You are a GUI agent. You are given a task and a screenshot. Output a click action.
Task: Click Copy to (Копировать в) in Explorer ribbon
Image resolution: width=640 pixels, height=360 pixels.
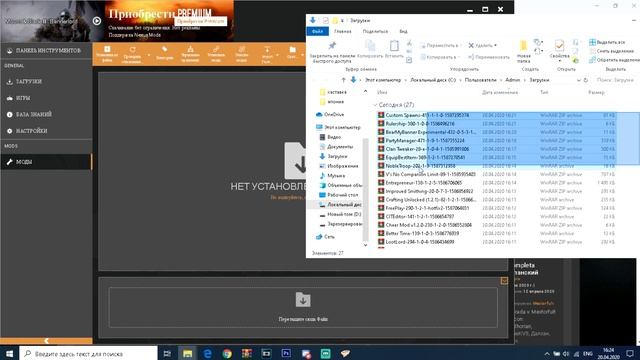click(x=438, y=57)
